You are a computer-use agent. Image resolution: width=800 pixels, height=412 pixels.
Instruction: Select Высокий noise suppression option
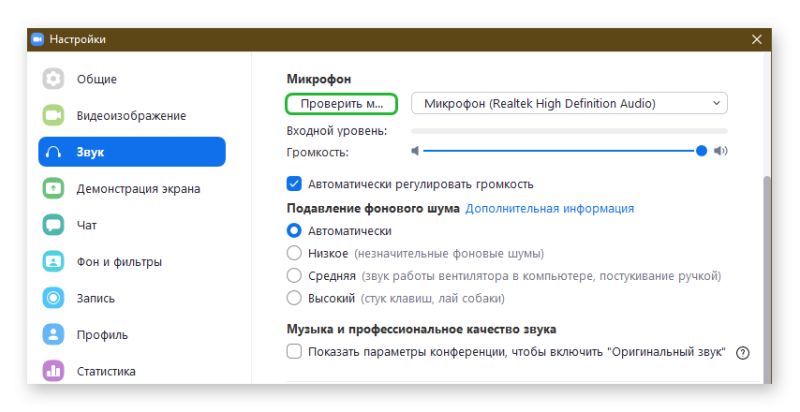tap(294, 298)
